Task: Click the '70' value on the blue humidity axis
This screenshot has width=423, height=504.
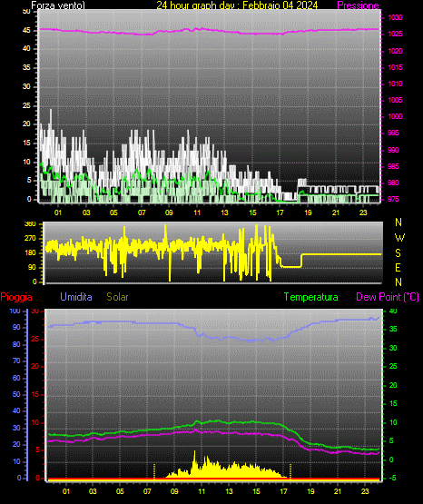Action: coord(16,361)
